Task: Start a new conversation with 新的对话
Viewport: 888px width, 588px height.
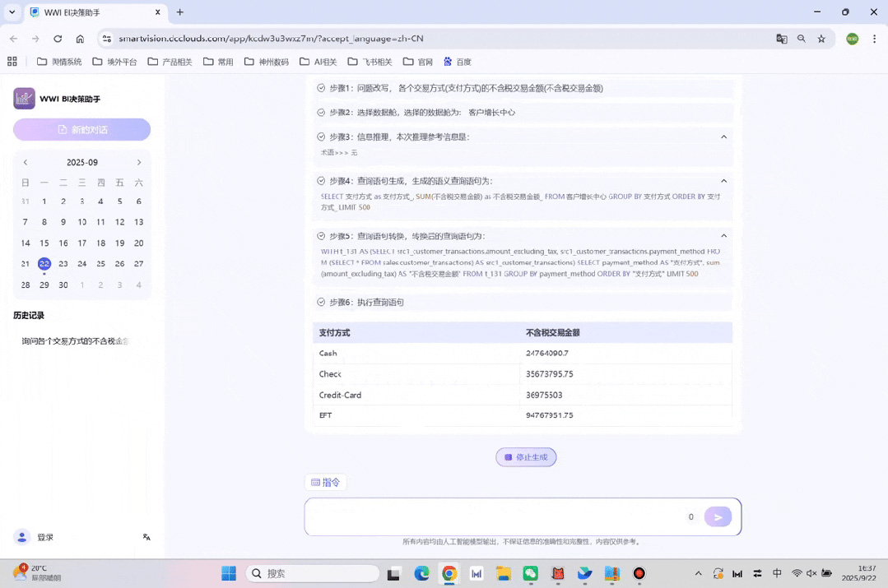Action: [81, 130]
